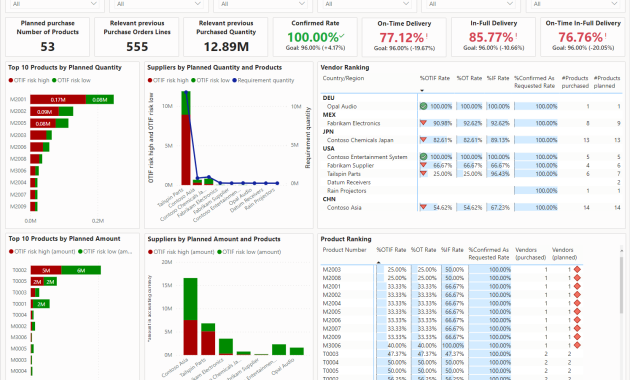630x380 pixels.
Task: Click green check icon for Contoso Entertainment System
Action: coord(423,157)
